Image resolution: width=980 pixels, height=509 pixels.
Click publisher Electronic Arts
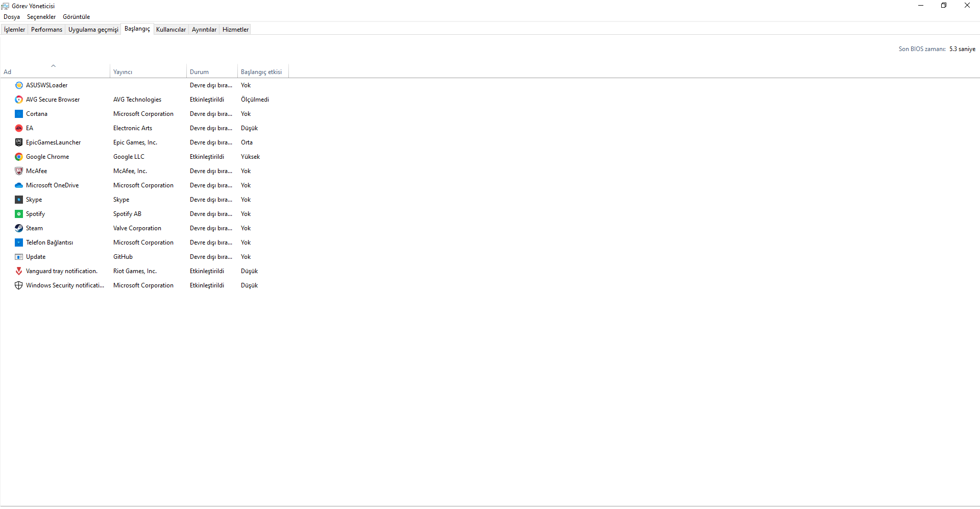133,128
